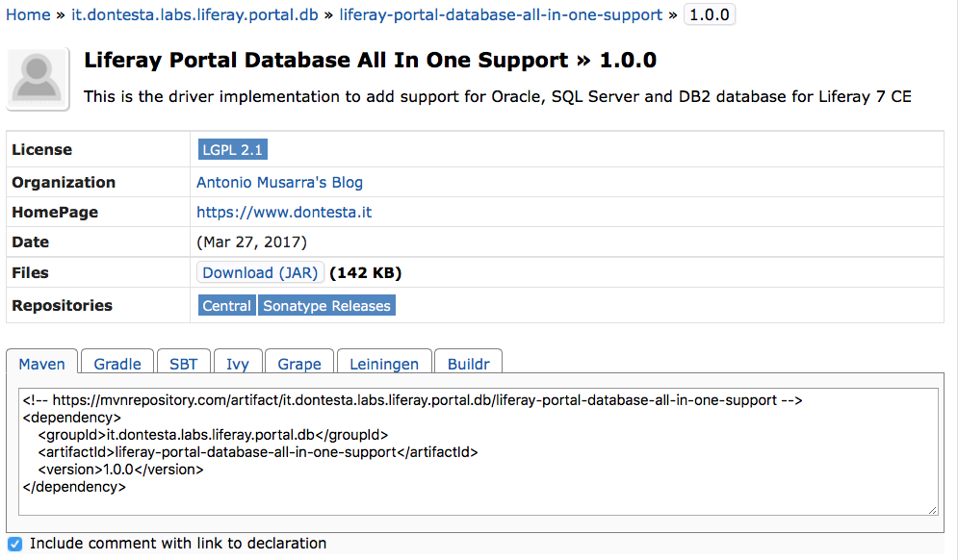
Task: Select the Grape tab
Action: pyautogui.click(x=299, y=364)
